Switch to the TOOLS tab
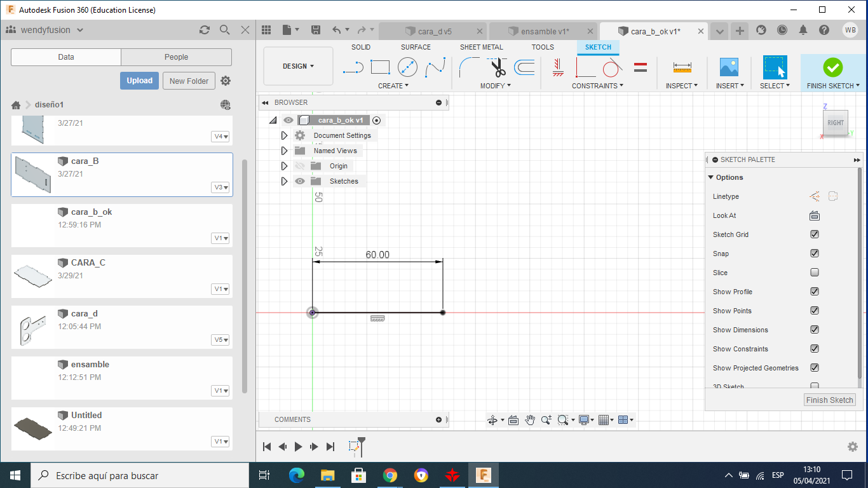This screenshot has width=868, height=488. pos(543,47)
